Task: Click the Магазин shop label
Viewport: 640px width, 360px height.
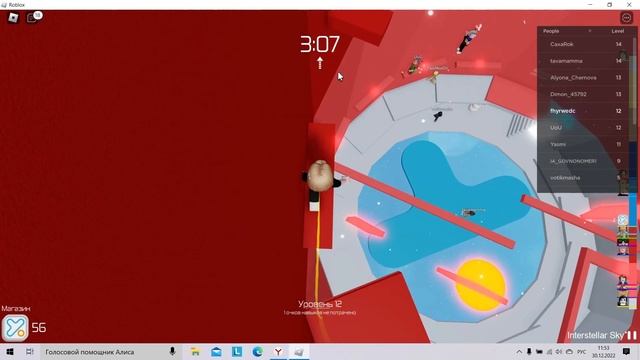Action: click(16, 309)
